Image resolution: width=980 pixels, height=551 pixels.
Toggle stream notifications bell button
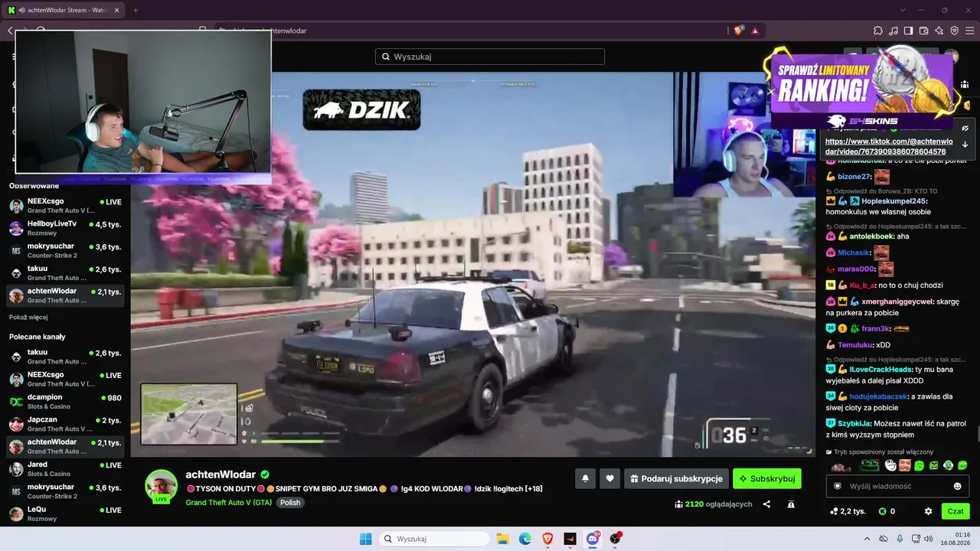point(585,478)
